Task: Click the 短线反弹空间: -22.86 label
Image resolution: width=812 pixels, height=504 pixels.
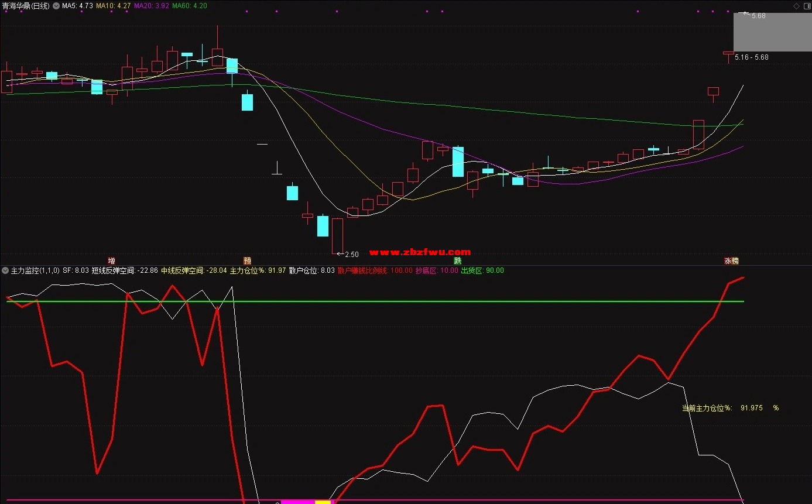Action: pos(125,270)
